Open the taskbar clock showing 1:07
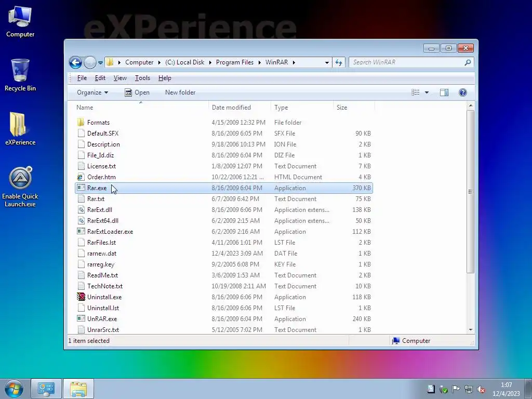 tap(506, 389)
